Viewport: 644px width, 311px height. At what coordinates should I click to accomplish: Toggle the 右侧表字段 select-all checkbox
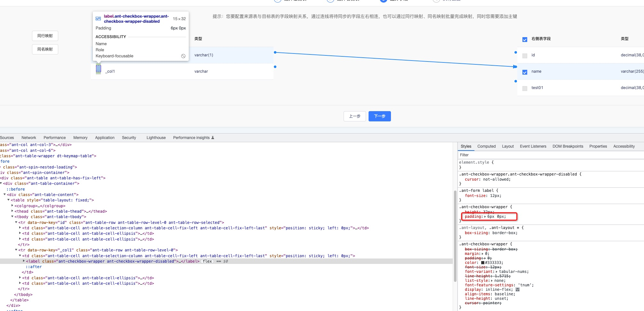[x=525, y=39]
